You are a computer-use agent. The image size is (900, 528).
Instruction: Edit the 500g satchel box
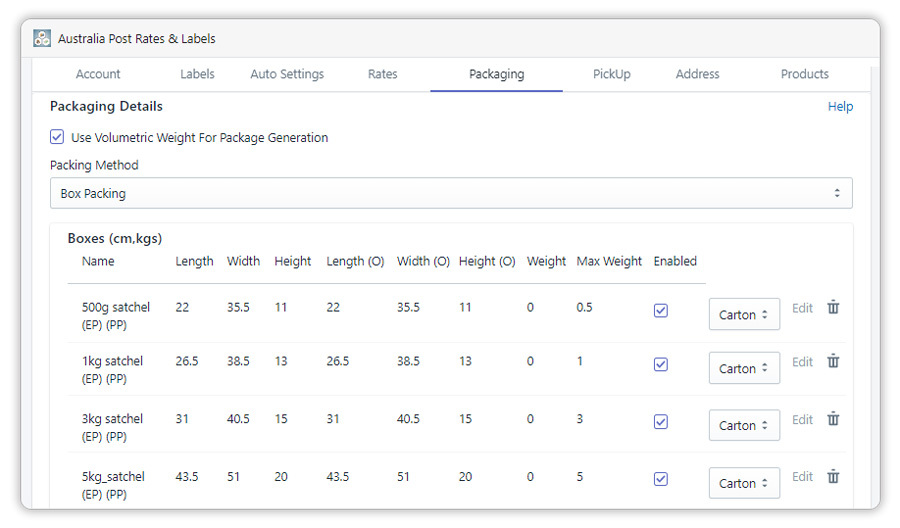[802, 308]
